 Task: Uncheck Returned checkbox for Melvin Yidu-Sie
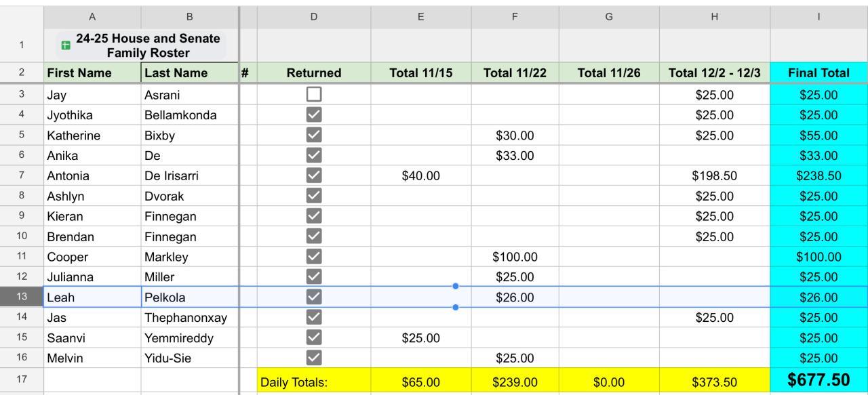[314, 358]
